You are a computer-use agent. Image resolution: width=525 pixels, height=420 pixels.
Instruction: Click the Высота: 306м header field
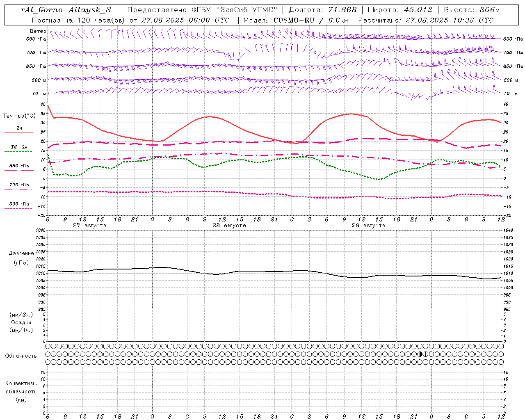click(472, 10)
